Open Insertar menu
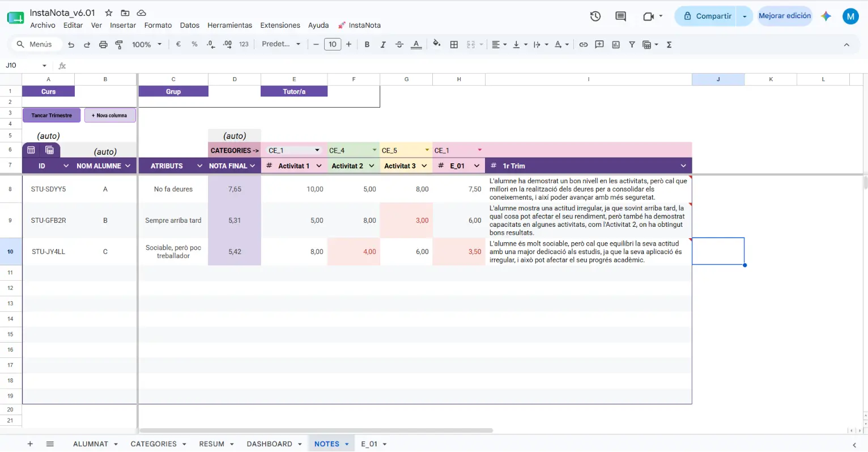 coord(123,25)
